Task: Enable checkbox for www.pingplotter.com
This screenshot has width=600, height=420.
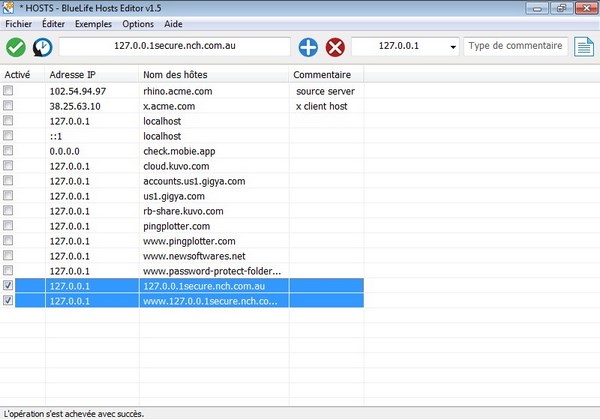Action: pyautogui.click(x=8, y=241)
